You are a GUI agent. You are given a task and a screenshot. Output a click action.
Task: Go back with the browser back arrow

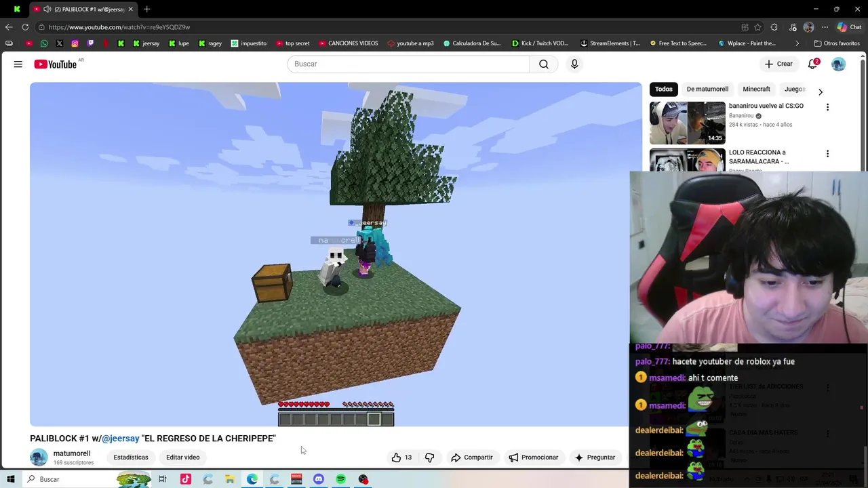[x=8, y=27]
